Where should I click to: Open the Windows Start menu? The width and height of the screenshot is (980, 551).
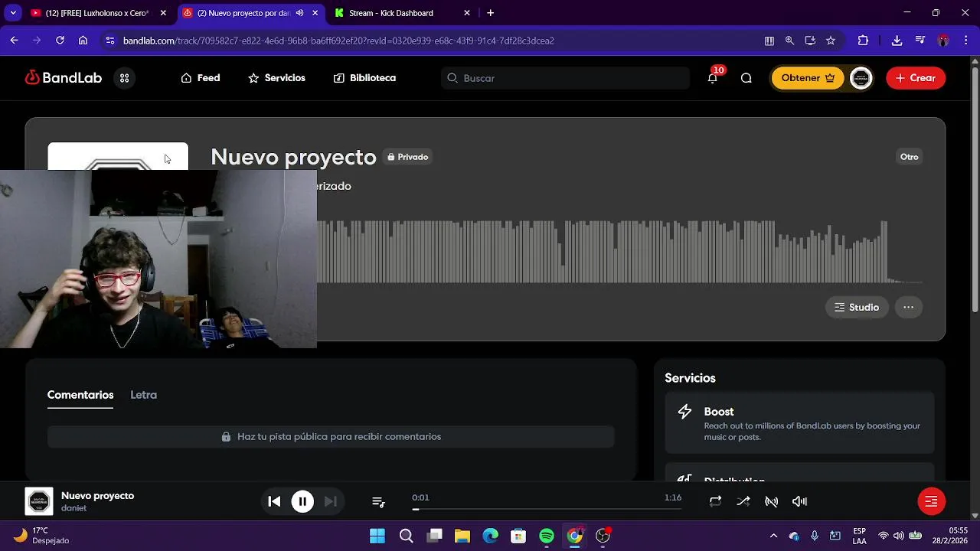click(377, 536)
